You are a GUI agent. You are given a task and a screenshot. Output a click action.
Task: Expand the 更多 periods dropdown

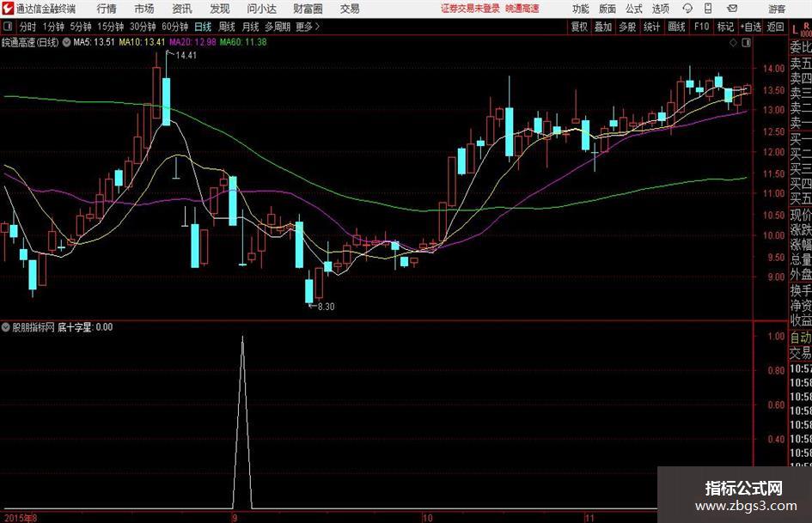pos(308,27)
